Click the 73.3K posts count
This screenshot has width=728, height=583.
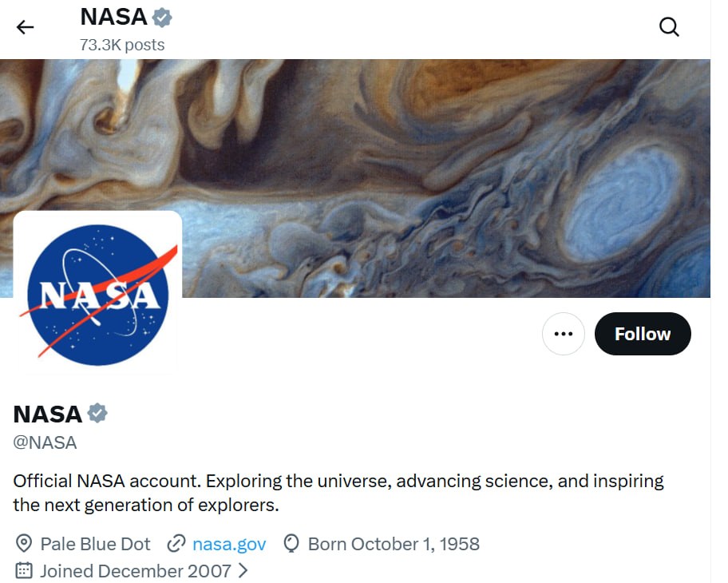click(x=122, y=45)
